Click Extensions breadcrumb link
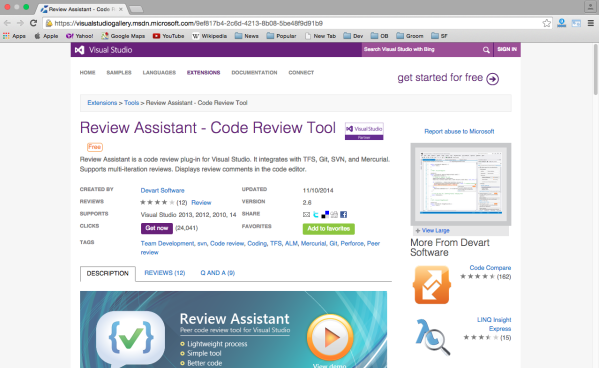The height and width of the screenshot is (368, 599). tap(102, 103)
